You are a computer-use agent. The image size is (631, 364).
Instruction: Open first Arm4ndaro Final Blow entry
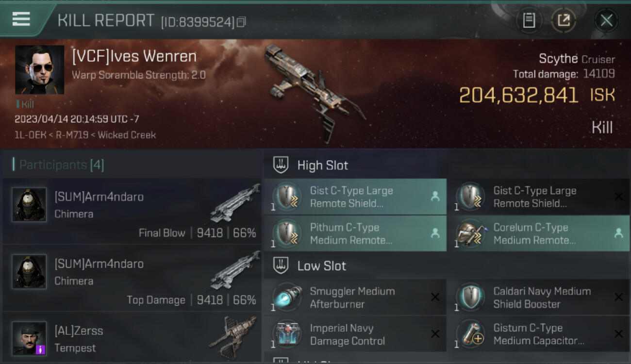tap(132, 211)
